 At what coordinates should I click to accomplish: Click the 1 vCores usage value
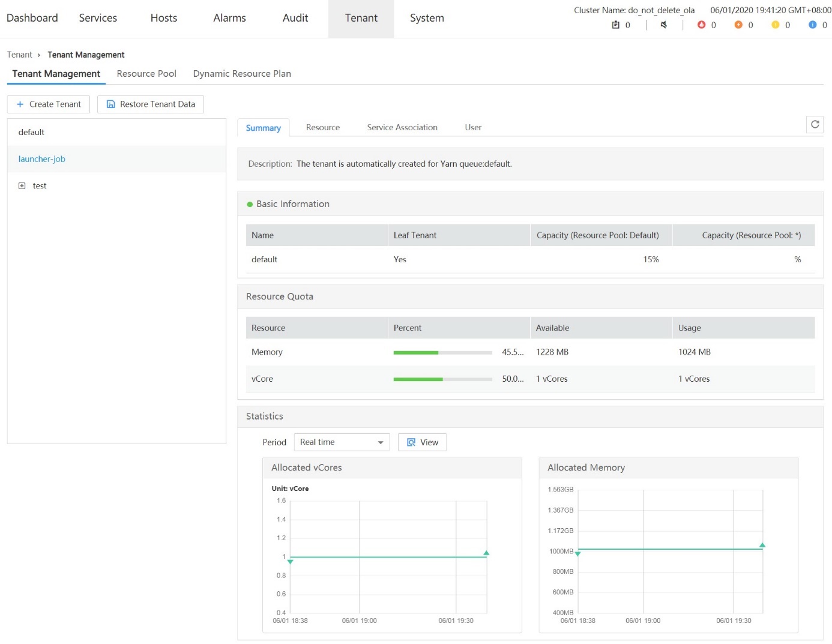694,379
